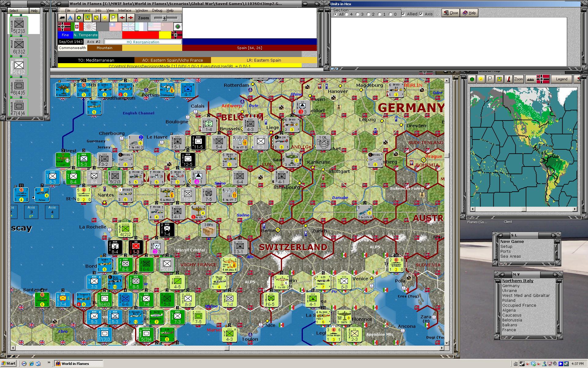The width and height of the screenshot is (588, 368).
Task: Toggle the unit counter display icon
Action: [x=88, y=18]
